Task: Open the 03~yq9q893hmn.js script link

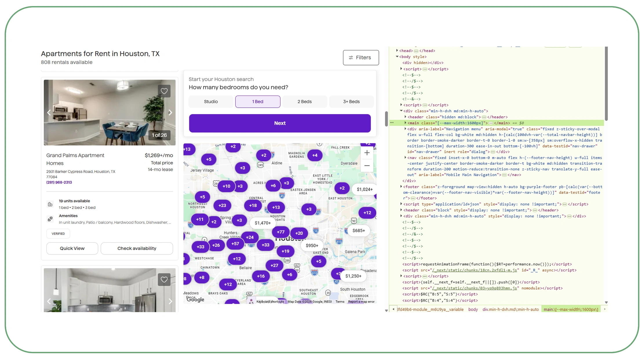Action: click(x=475, y=288)
